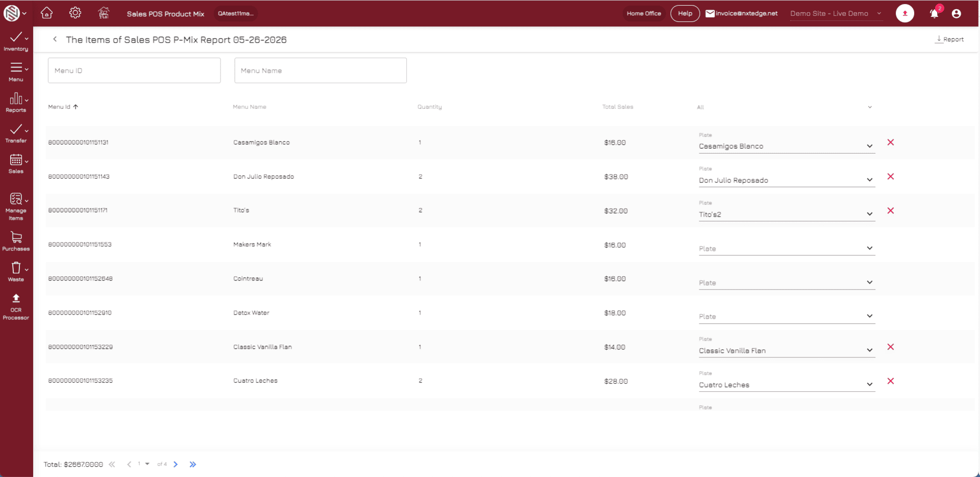
Task: Go to the next page of results
Action: pyautogui.click(x=176, y=464)
